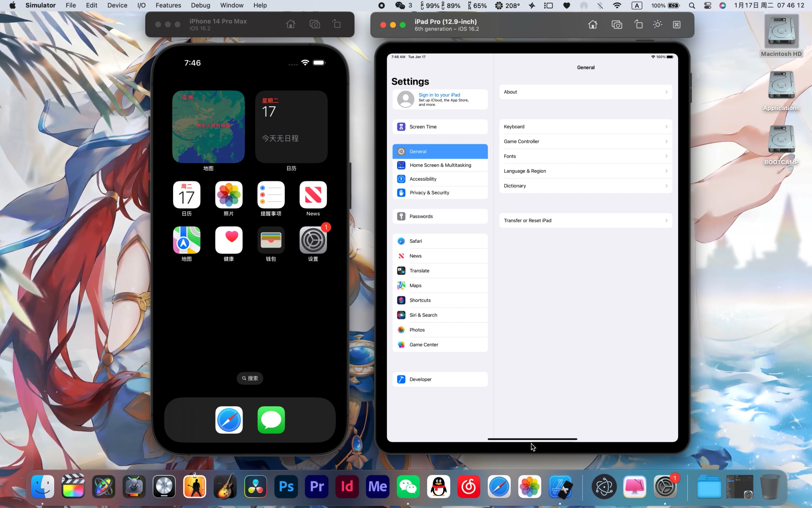This screenshot has height=508, width=812.
Task: Open the 日历 calendar widget on iPhone
Action: click(x=291, y=127)
